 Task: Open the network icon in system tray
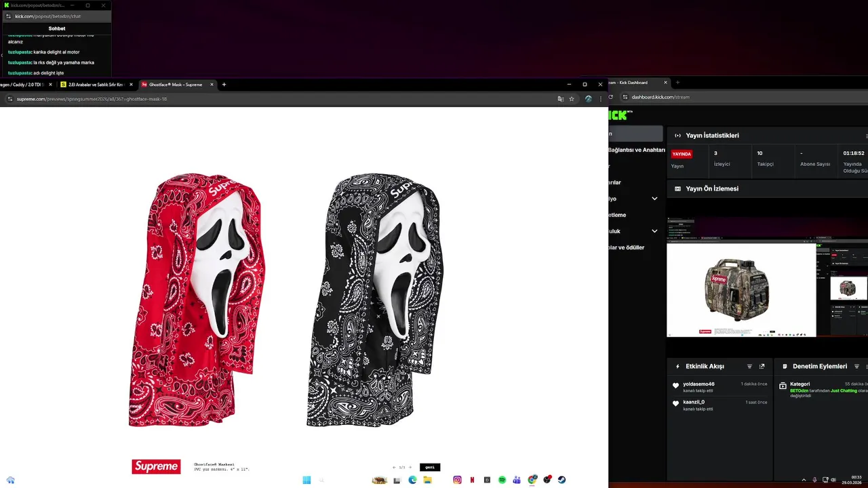tap(825, 480)
